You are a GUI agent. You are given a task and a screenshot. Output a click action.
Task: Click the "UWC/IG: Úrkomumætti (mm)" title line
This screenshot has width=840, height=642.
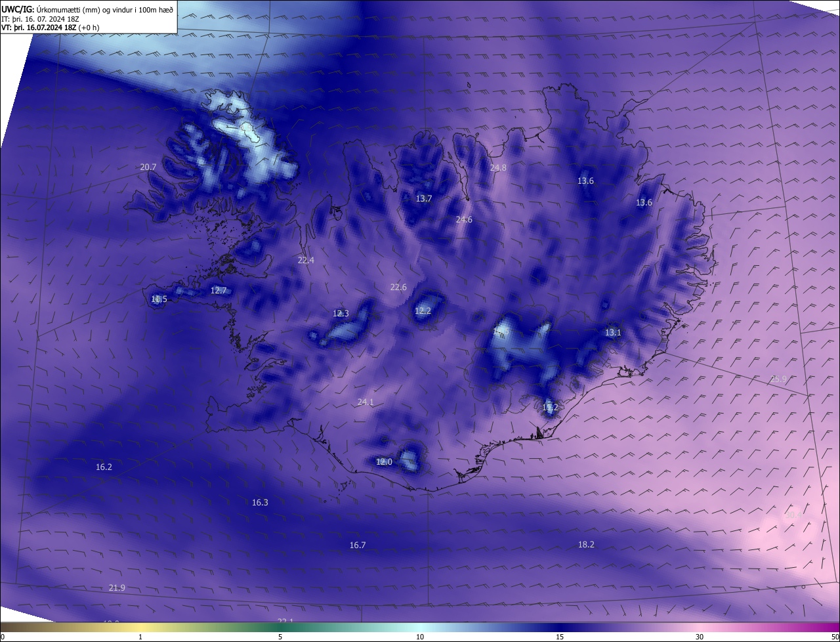tap(87, 9)
